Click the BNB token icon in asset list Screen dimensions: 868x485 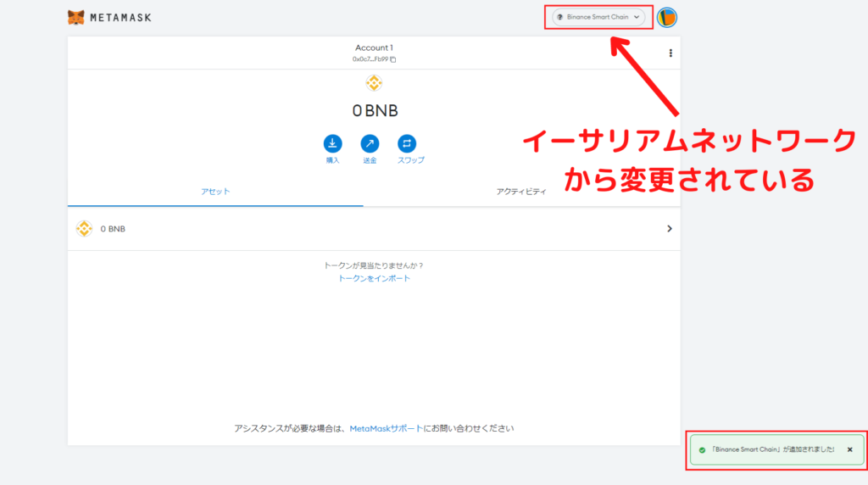point(84,229)
